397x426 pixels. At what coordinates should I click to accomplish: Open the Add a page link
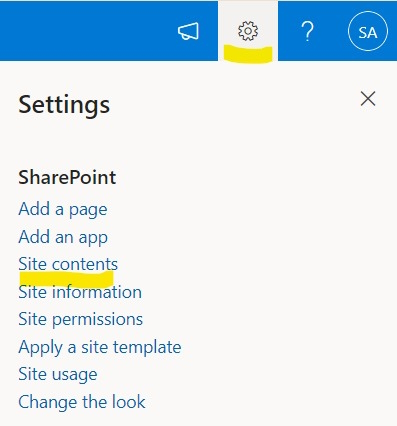63,210
